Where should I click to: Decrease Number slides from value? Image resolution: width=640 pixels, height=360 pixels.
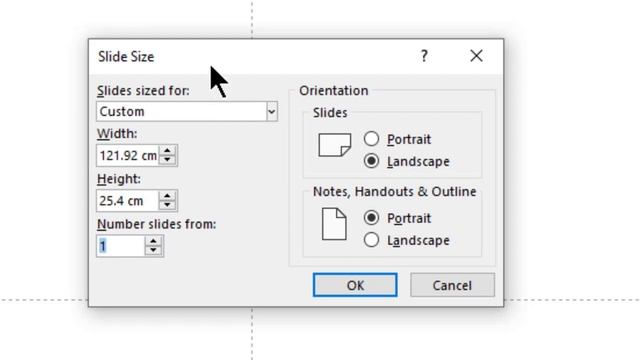coord(153,250)
